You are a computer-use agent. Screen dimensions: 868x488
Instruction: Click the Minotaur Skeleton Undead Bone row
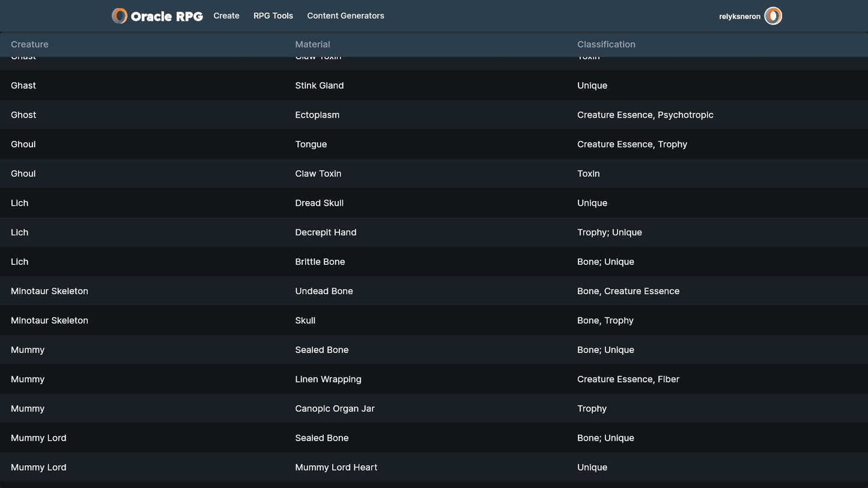tap(324, 292)
